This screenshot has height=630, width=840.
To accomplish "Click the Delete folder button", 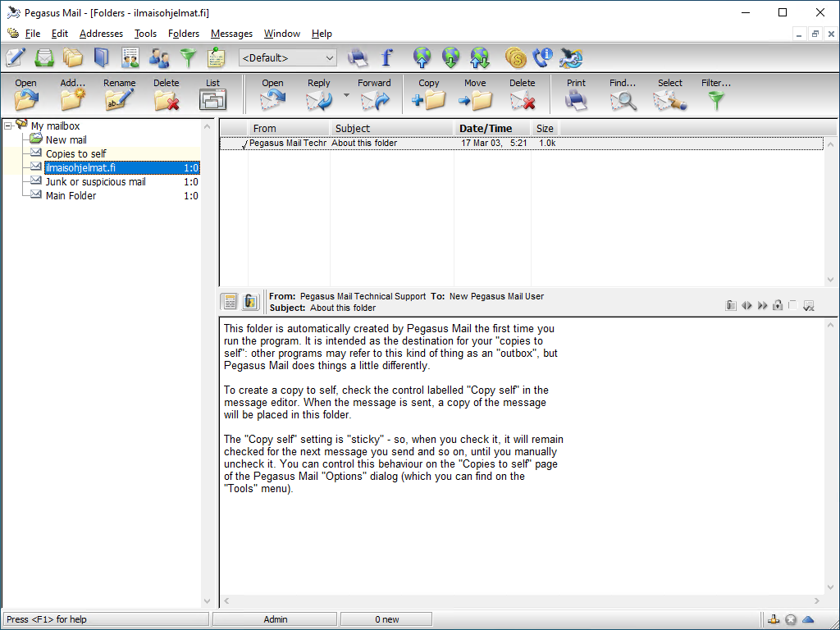I will point(166,94).
